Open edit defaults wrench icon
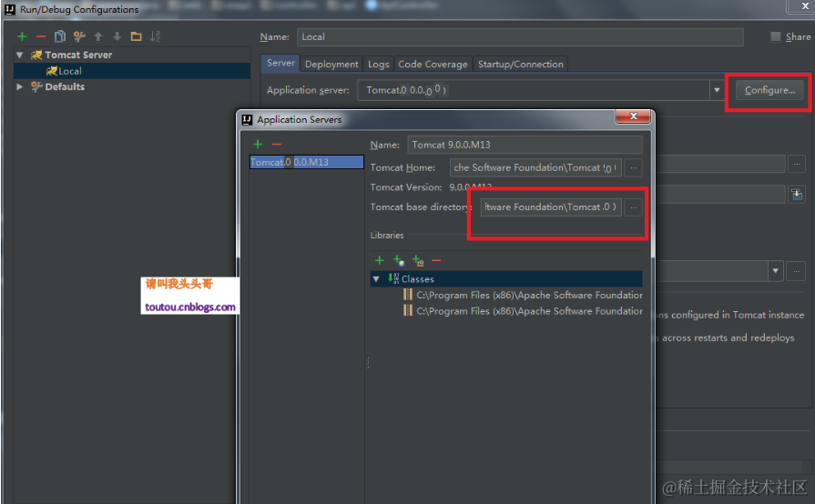Screen dimensions: 815x504 79,36
